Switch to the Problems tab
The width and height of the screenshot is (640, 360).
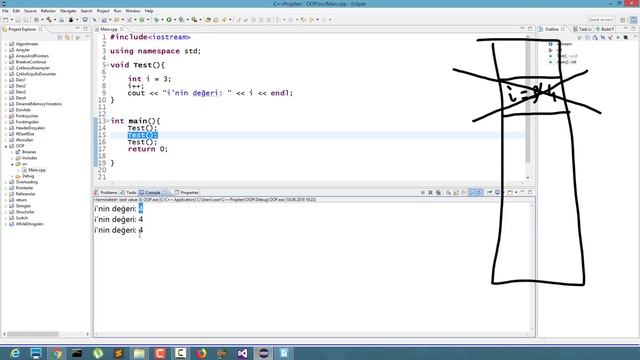pos(106,192)
